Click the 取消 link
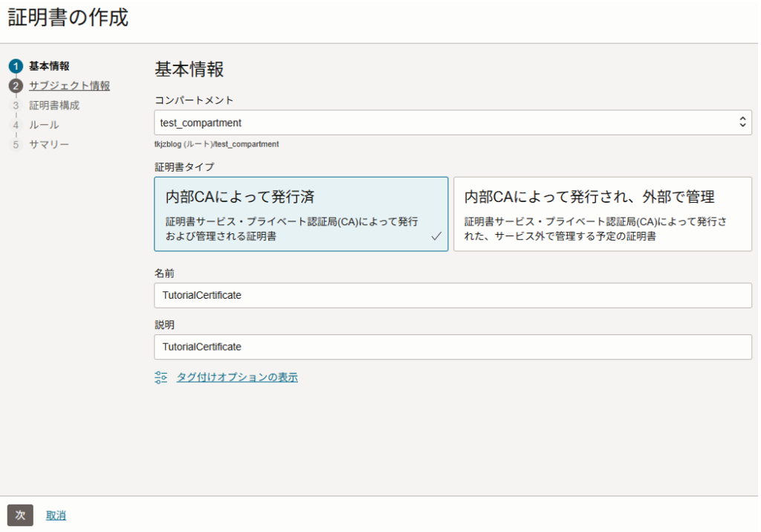The image size is (761, 532). pos(56,515)
